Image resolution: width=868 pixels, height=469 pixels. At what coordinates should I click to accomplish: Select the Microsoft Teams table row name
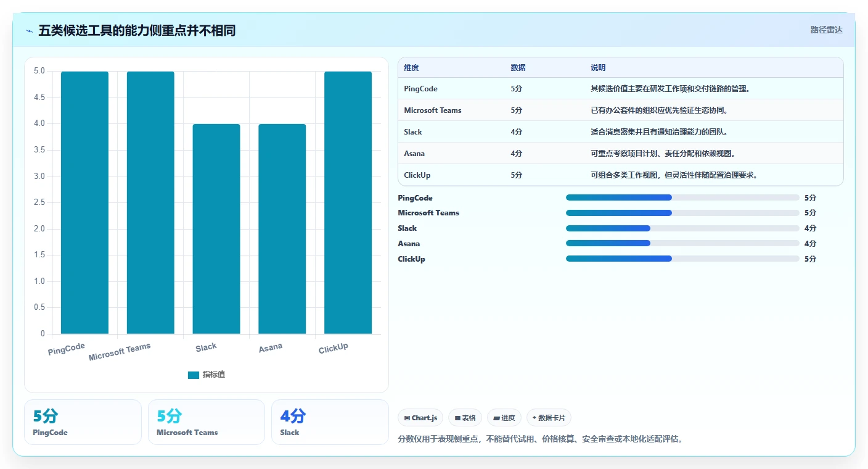point(433,110)
